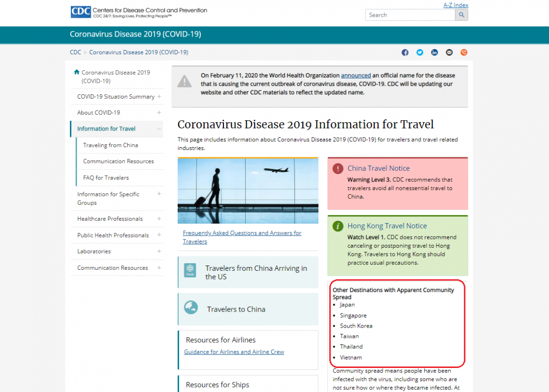This screenshot has height=392, width=549.
Task: Open Guidance for Airlines and Airline Crew
Action: click(x=234, y=352)
